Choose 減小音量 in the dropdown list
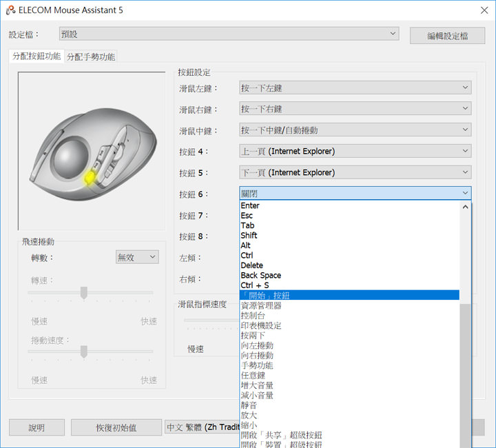 (x=349, y=395)
